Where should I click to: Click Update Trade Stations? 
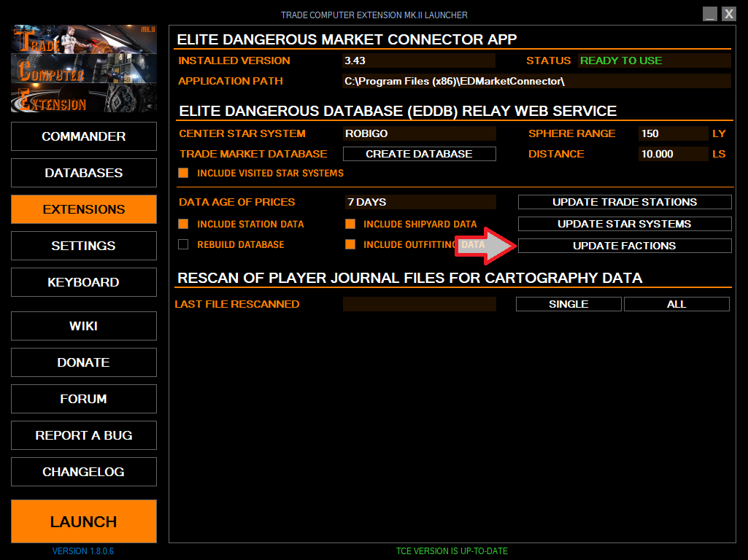tap(625, 202)
